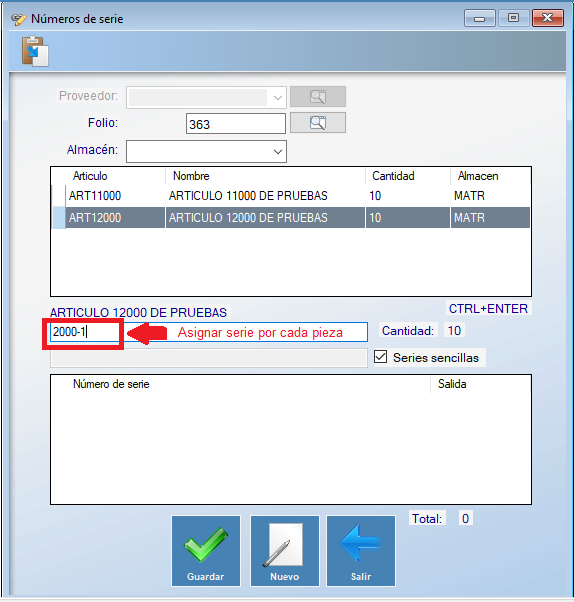The width and height of the screenshot is (574, 602).
Task: Select the ART12000 highlighted row
Action: pyautogui.click(x=291, y=218)
